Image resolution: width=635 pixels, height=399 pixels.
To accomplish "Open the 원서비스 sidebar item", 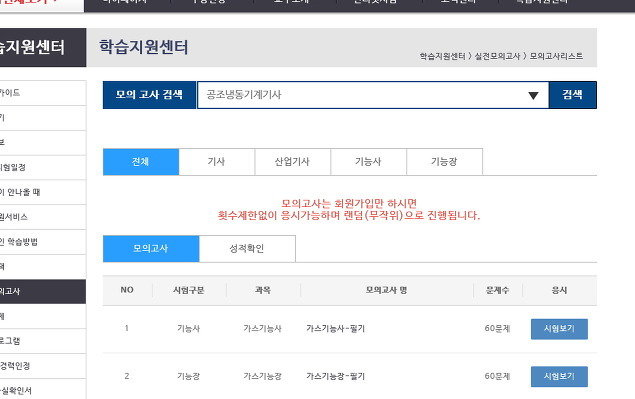I will [43, 217].
